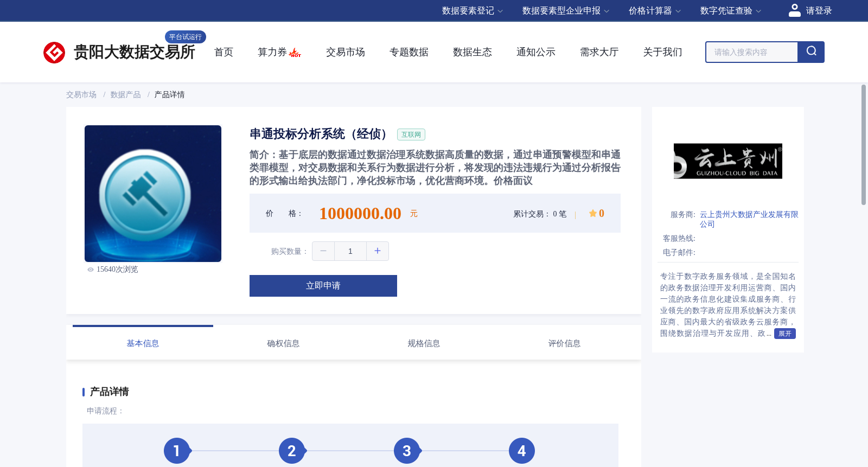Click the 数据产品 breadcrumb link
Screen dimensions: 868x467
126,95
